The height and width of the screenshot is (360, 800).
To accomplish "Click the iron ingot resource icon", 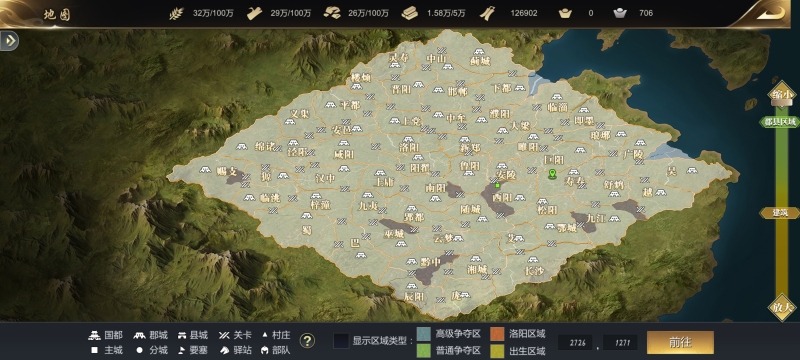I will (409, 13).
